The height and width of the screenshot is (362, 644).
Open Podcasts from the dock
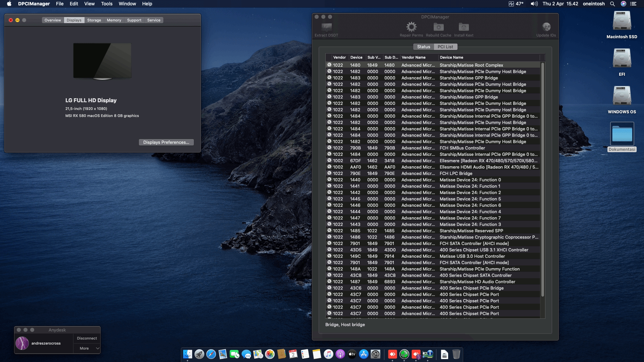point(340,354)
